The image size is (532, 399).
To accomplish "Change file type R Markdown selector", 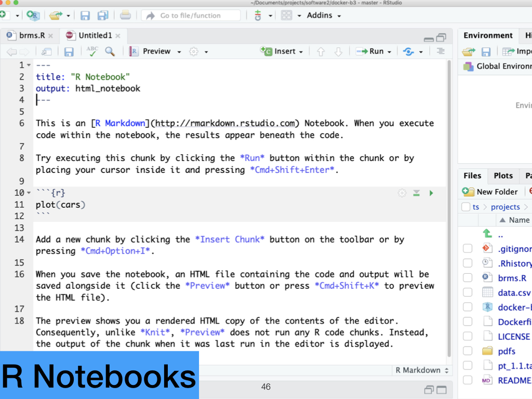I will pyautogui.click(x=422, y=370).
